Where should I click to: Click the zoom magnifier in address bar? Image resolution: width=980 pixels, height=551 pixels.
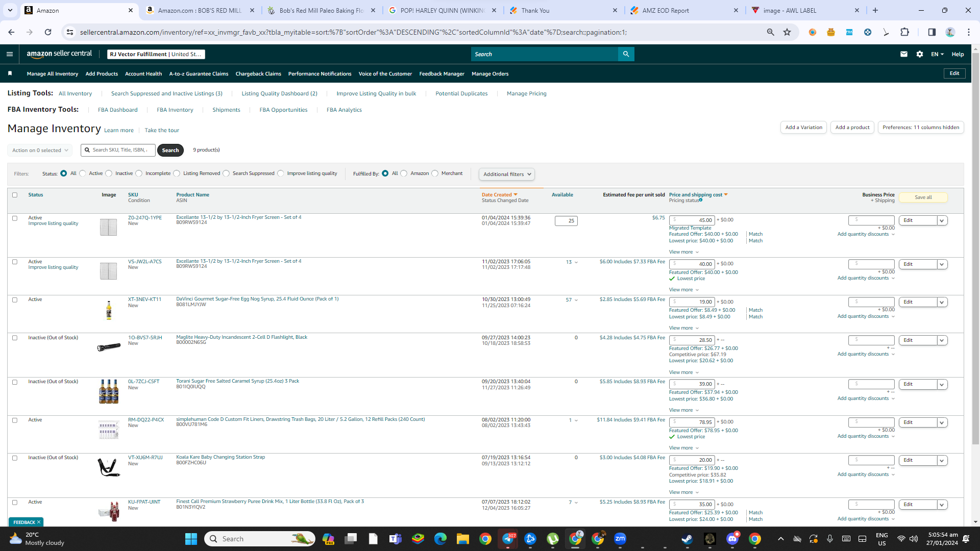tap(770, 32)
